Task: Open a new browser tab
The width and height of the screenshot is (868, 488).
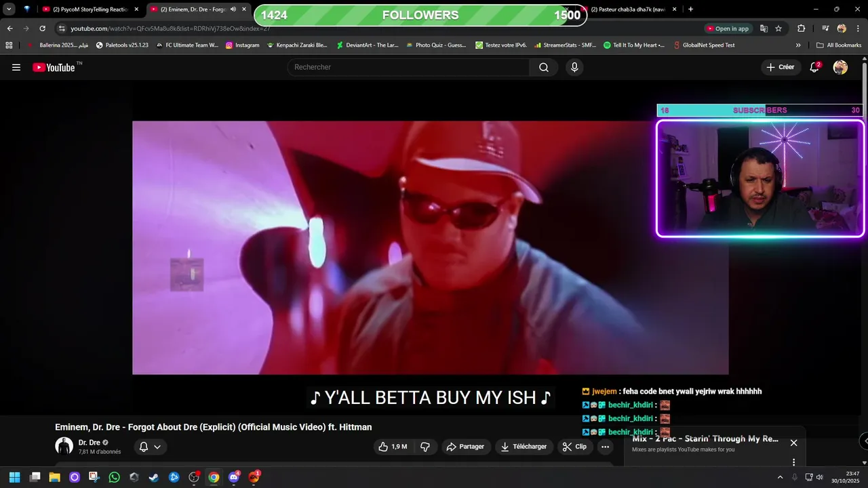Action: pos(690,9)
